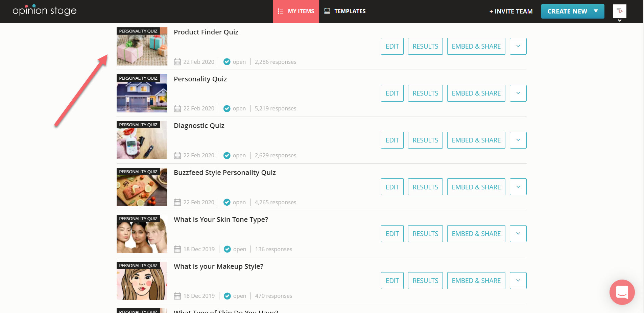This screenshot has width=644, height=313.
Task: Click calendar icon in Personality Quiz row
Action: (x=177, y=108)
